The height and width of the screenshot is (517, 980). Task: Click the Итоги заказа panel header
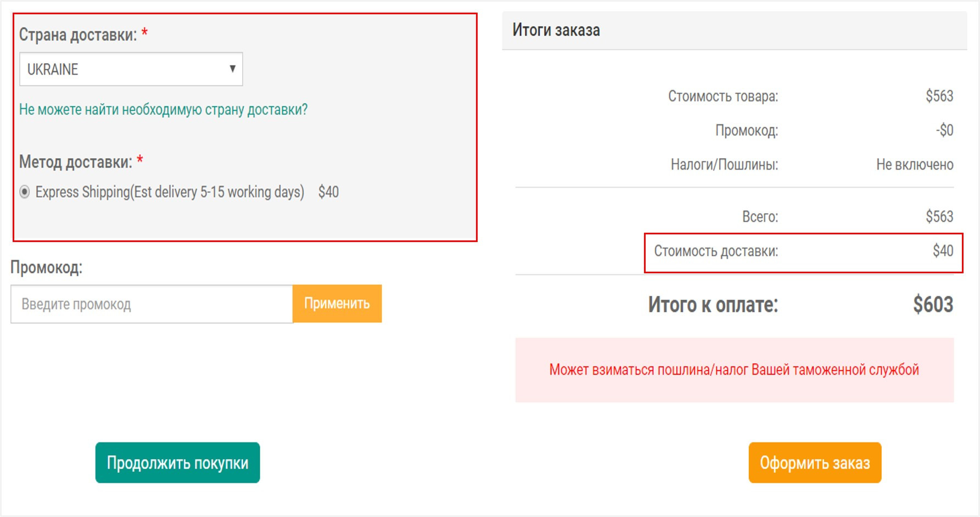[x=735, y=30]
